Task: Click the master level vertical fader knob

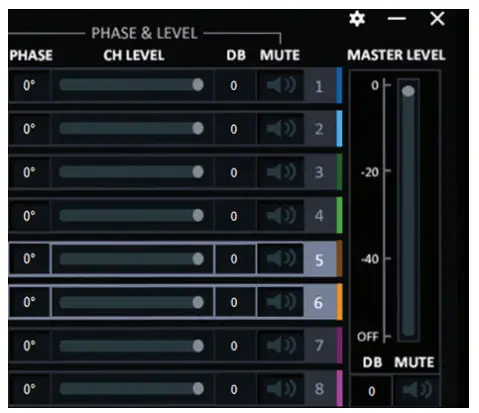Action: [408, 91]
